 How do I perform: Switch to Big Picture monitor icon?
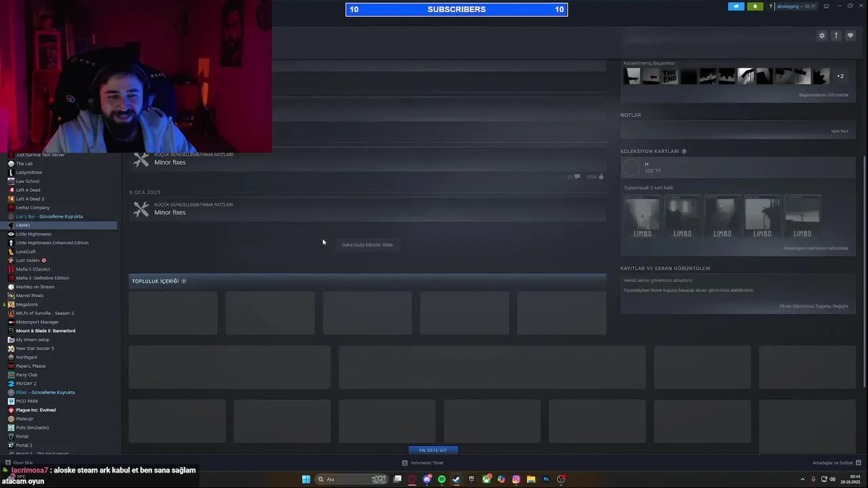click(826, 6)
